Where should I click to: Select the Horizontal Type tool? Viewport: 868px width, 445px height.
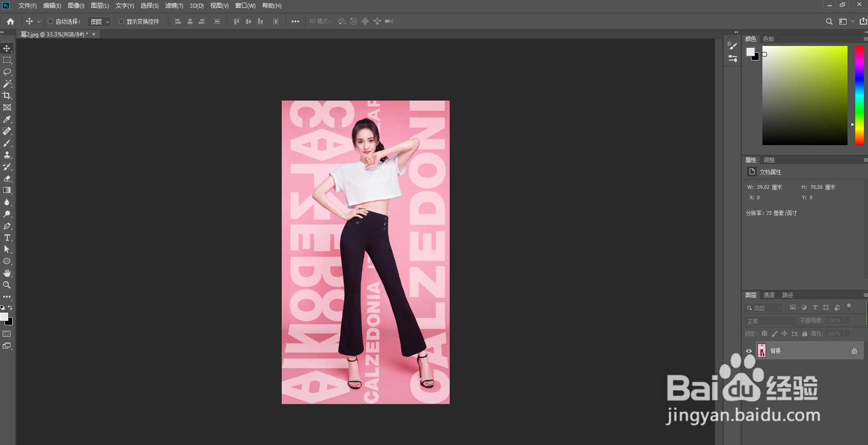pos(7,238)
